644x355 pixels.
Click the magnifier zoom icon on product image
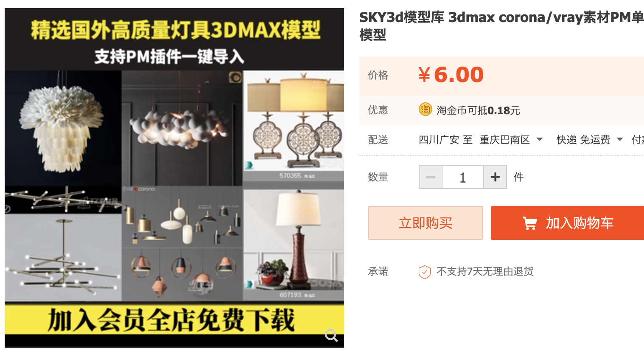pos(331,335)
